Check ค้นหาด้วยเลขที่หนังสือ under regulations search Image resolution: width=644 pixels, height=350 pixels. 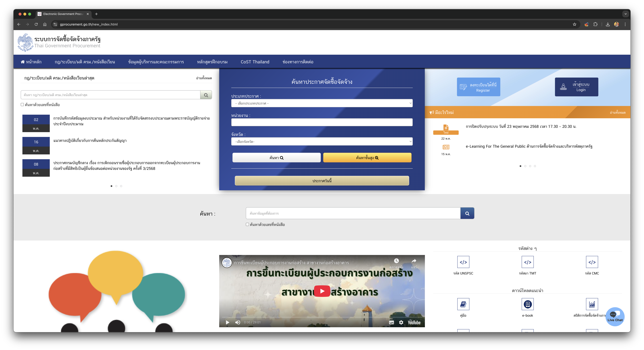click(x=22, y=105)
